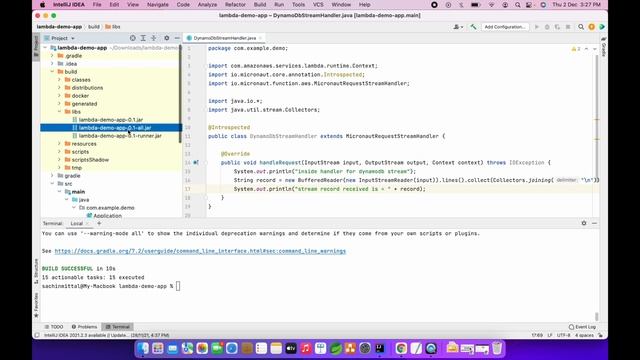
Task: Open Gradle tool window on right edge
Action: pos(604,47)
